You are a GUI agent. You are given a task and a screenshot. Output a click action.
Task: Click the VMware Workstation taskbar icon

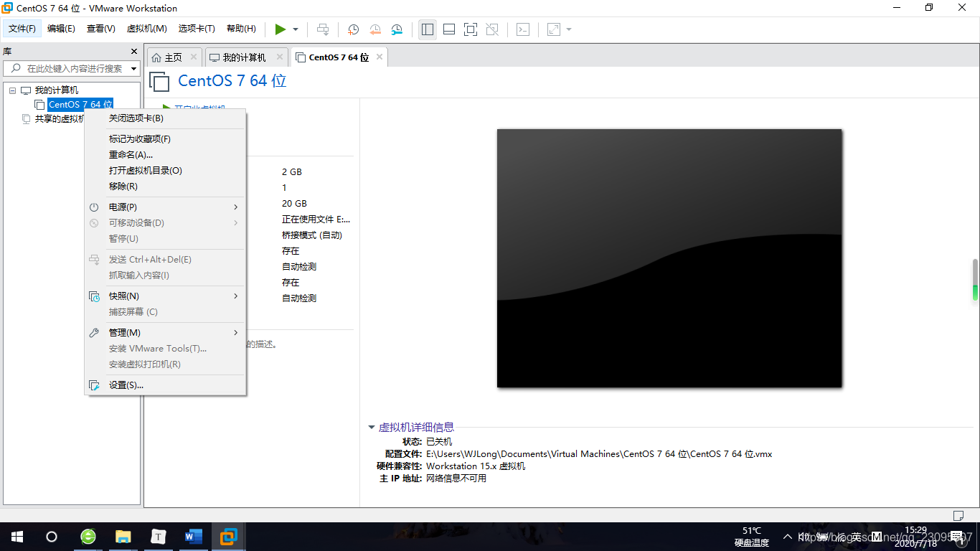[229, 537]
